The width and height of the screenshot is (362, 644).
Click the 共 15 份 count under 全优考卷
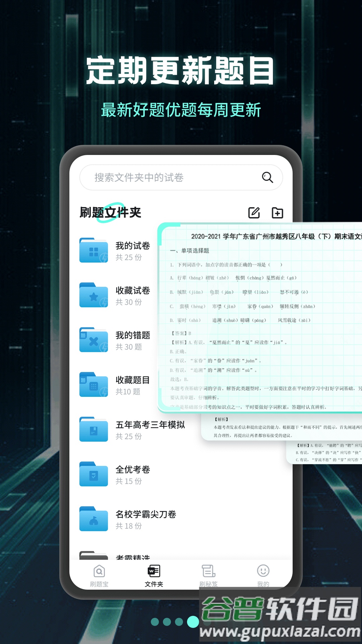click(129, 481)
